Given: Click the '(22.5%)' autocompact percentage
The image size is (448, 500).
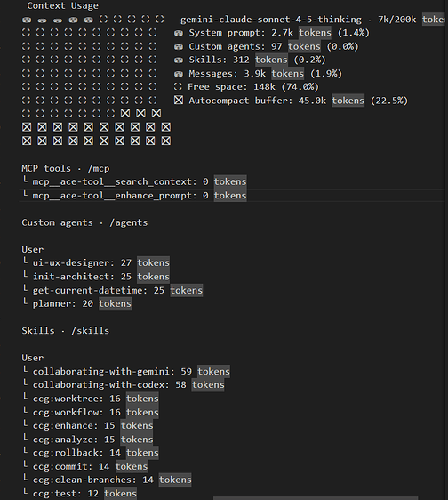Looking at the screenshot, I should click(x=388, y=101).
